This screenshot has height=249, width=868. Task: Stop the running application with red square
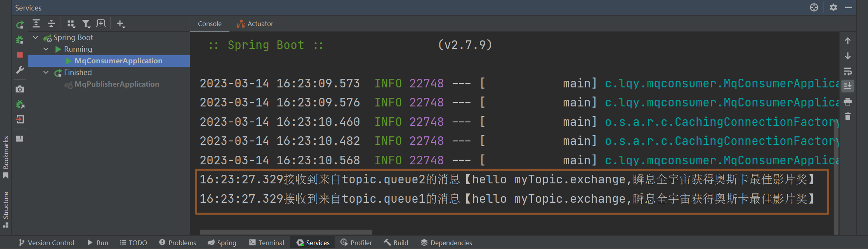[20, 55]
